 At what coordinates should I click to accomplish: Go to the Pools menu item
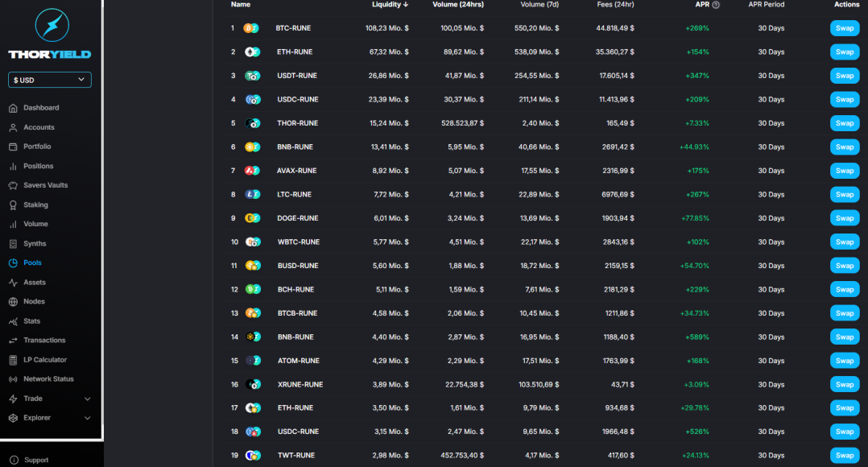(32, 262)
